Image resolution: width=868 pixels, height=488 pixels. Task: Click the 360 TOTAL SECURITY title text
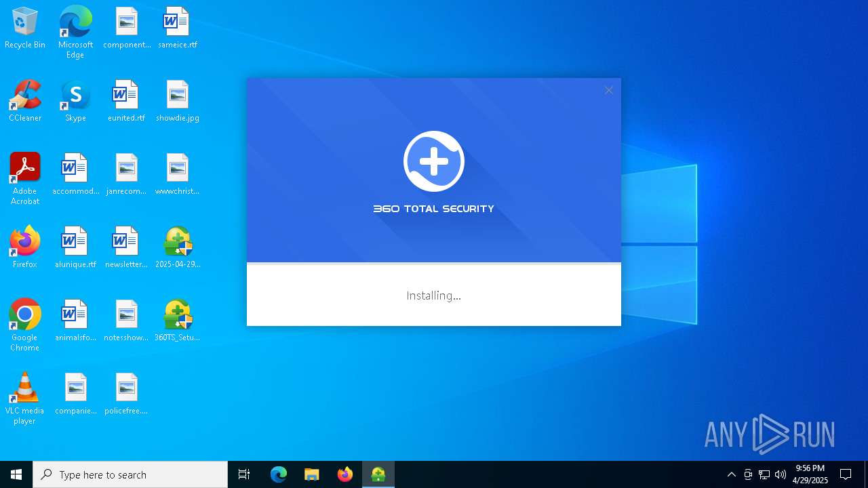pyautogui.click(x=434, y=209)
